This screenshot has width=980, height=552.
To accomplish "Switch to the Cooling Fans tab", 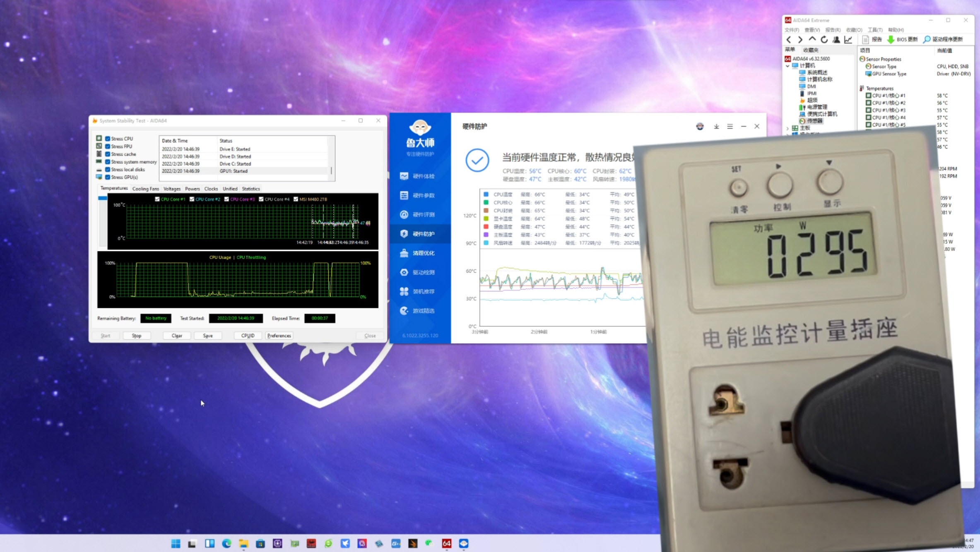I will pos(145,189).
